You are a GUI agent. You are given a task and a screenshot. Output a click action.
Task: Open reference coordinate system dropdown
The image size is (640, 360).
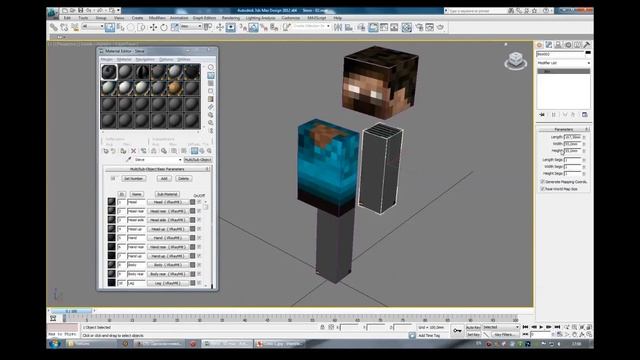click(x=191, y=27)
